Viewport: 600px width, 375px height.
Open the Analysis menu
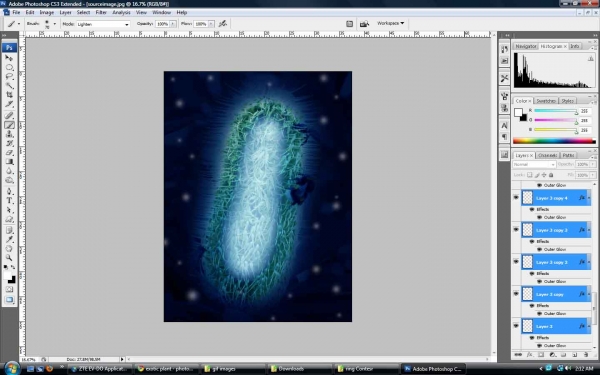121,12
